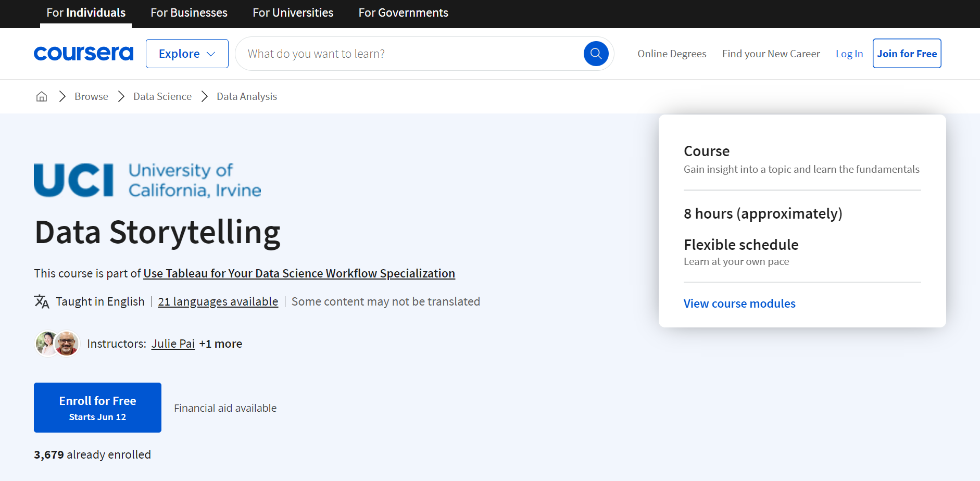Click the University of California, Irvine logo

[147, 181]
